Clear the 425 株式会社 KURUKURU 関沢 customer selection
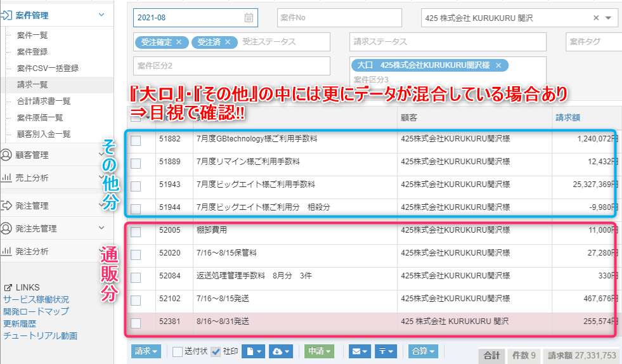Image resolution: width=622 pixels, height=364 pixels. [x=596, y=18]
